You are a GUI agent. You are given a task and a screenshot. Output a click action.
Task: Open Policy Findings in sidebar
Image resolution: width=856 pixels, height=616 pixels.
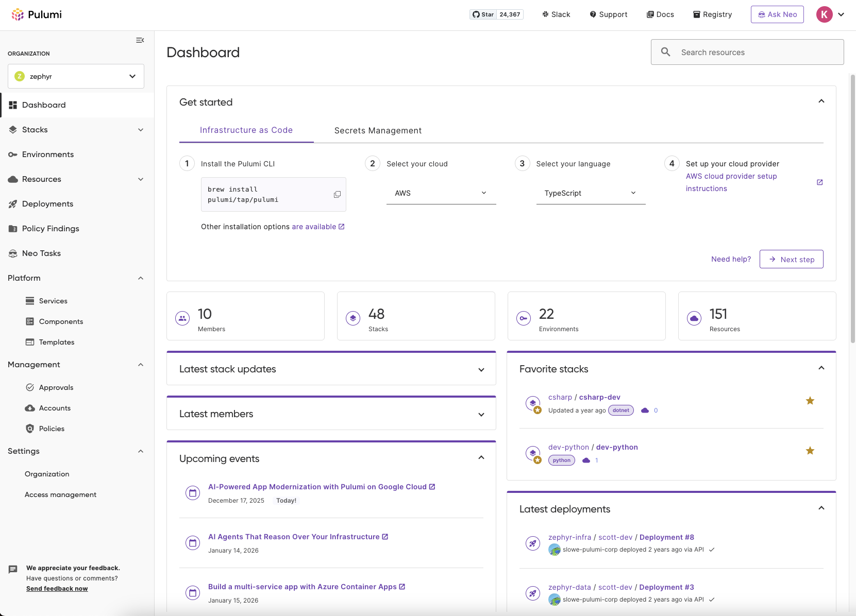[51, 228]
